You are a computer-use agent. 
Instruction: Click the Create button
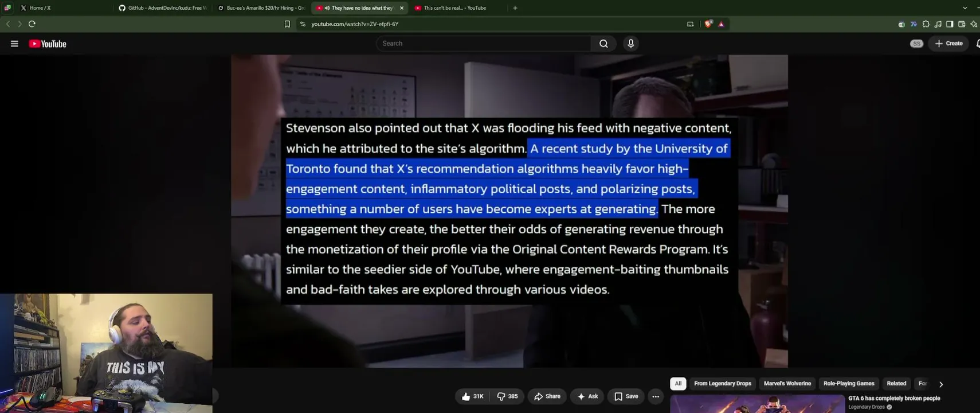tap(949, 44)
